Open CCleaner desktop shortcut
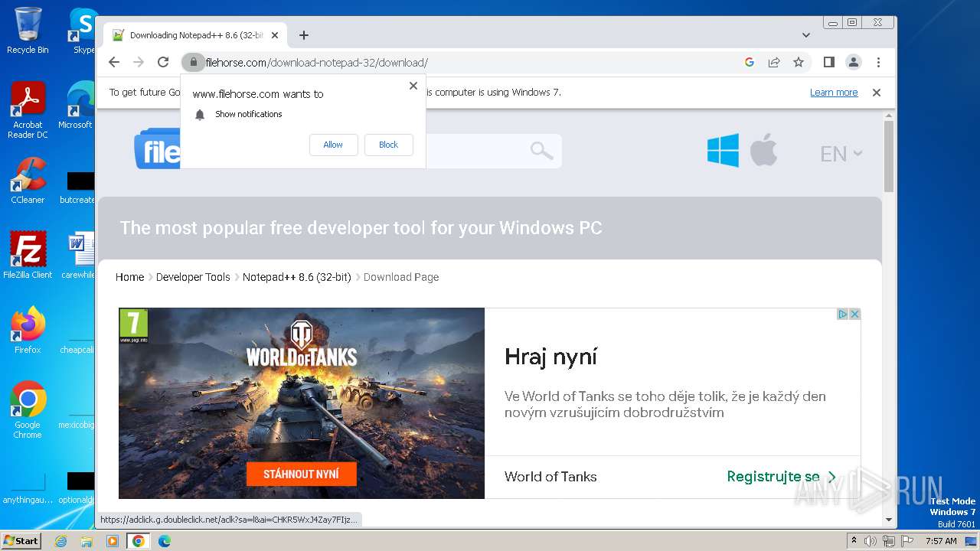The image size is (980, 551). pos(28,181)
